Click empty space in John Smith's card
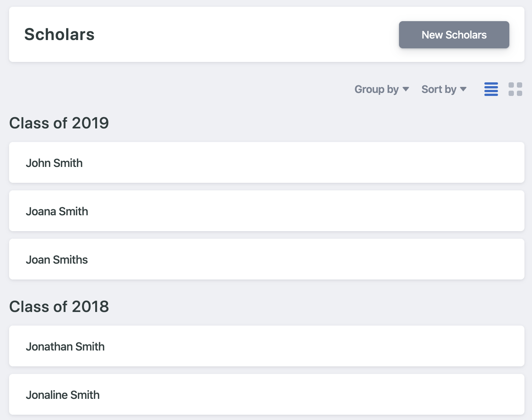Screen dimensions: 532x420 [302, 163]
